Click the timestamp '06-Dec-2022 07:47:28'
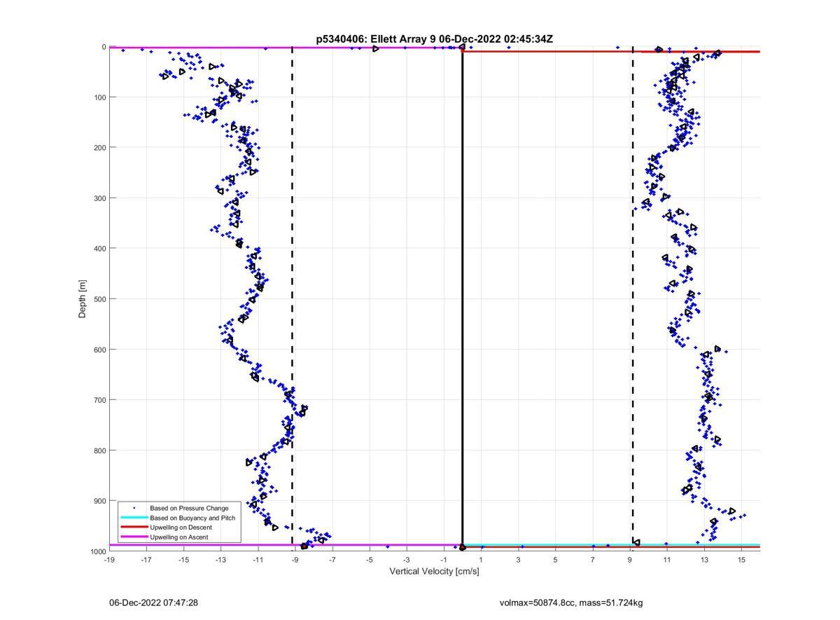The height and width of the screenshot is (620, 840). point(153,602)
